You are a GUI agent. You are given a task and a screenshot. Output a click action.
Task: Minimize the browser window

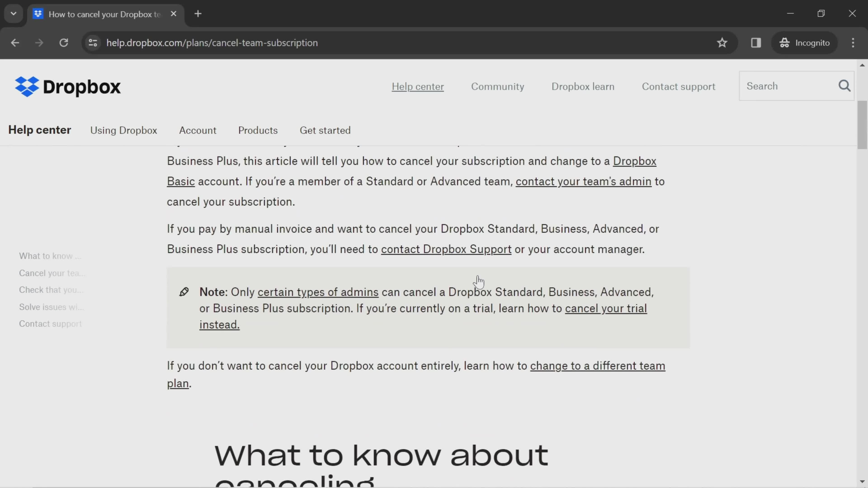790,14
